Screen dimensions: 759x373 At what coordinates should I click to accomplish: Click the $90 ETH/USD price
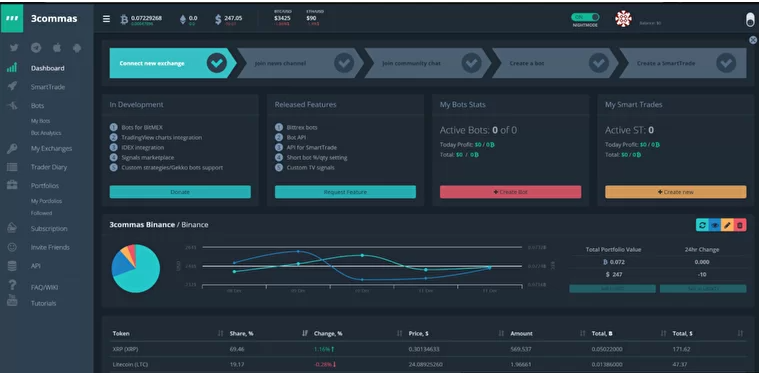click(x=311, y=18)
